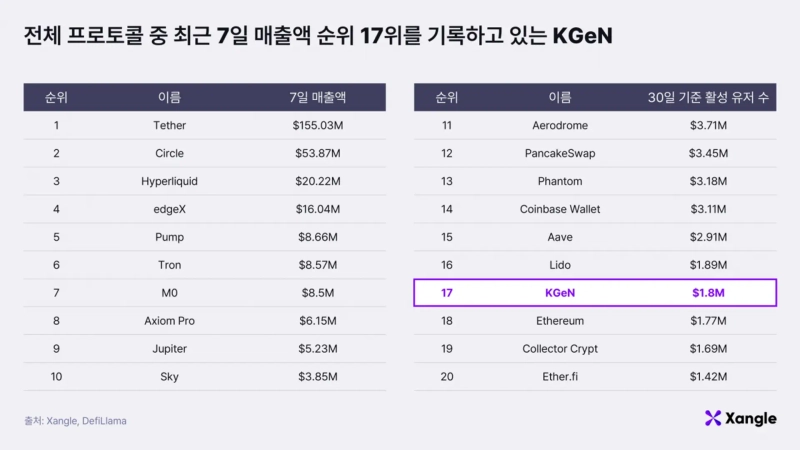This screenshot has width=800, height=450.
Task: Click the 이름 header in right table
Action: click(x=560, y=97)
